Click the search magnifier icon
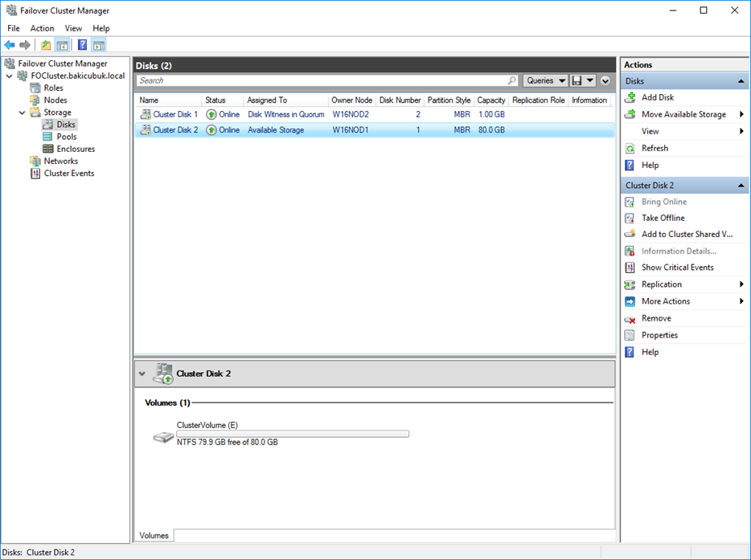 pyautogui.click(x=512, y=80)
